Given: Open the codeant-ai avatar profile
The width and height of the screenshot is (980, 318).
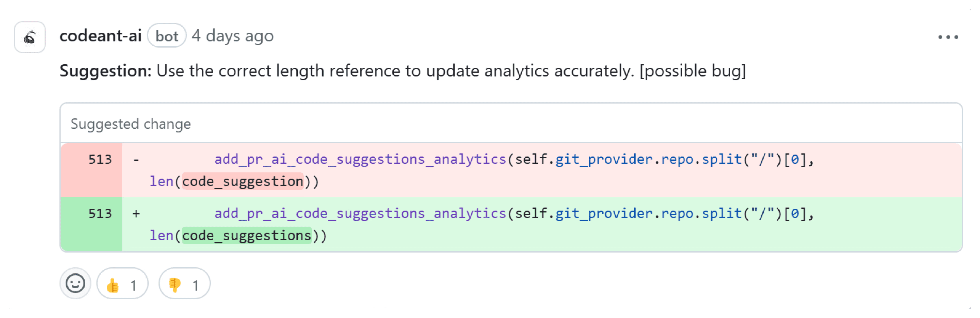Looking at the screenshot, I should coord(30,37).
